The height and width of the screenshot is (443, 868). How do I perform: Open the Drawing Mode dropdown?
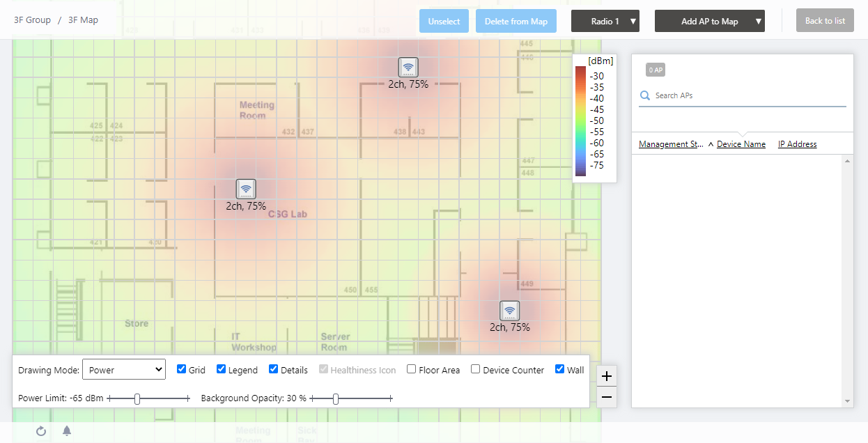pos(124,370)
